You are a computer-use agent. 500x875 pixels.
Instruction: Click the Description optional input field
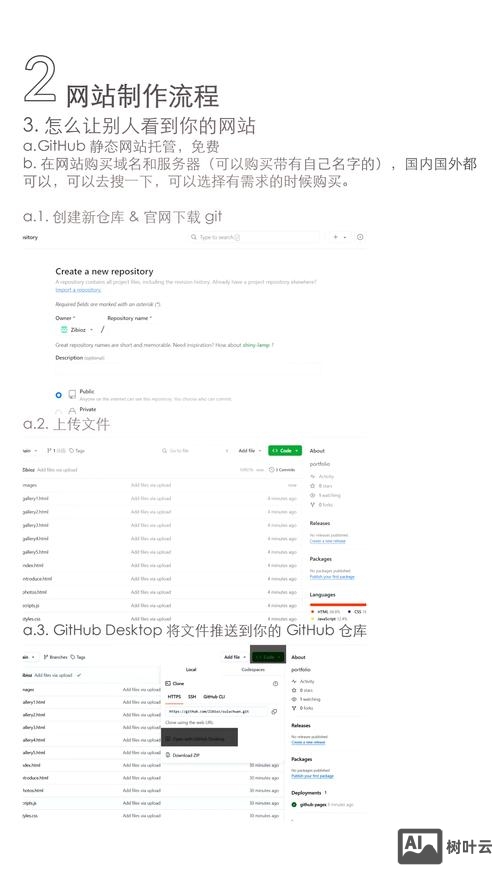click(x=188, y=369)
